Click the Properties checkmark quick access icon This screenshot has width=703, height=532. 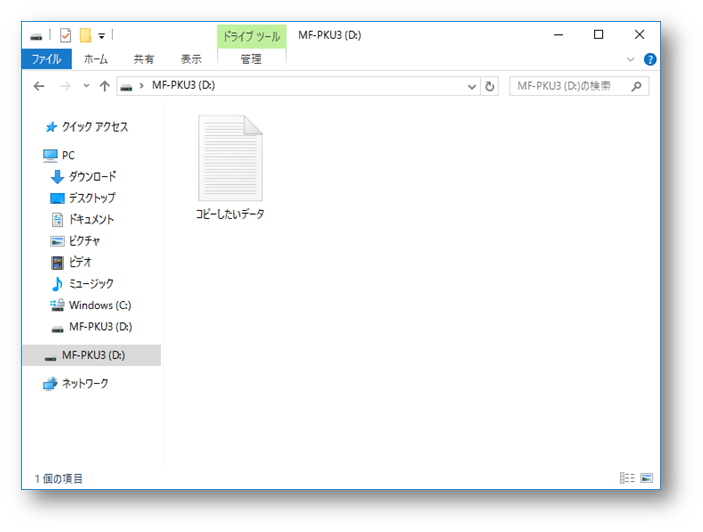(65, 35)
